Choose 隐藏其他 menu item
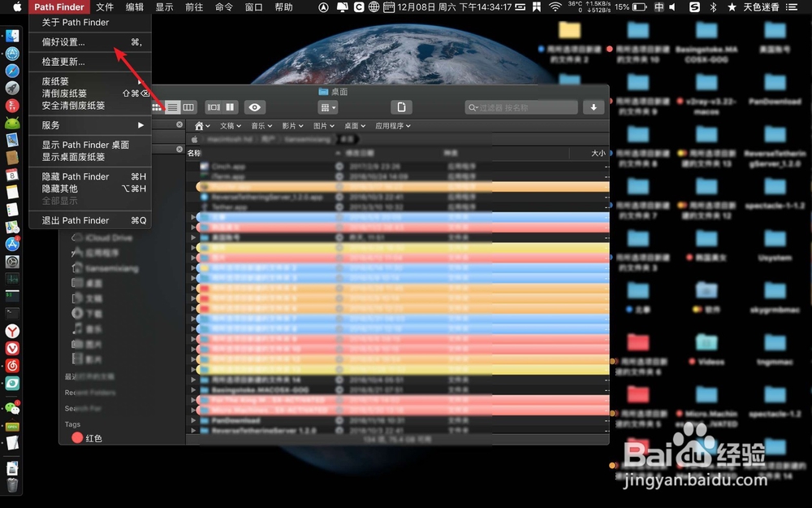Viewport: 812px width, 508px height. (90, 189)
